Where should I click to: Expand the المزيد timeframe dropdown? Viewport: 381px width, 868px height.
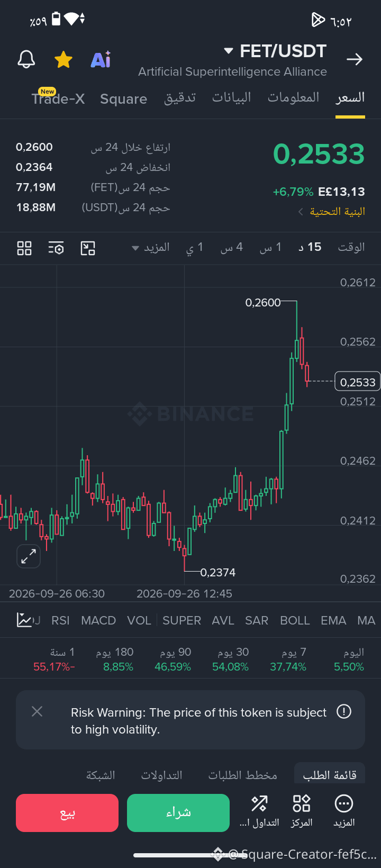pyautogui.click(x=151, y=248)
